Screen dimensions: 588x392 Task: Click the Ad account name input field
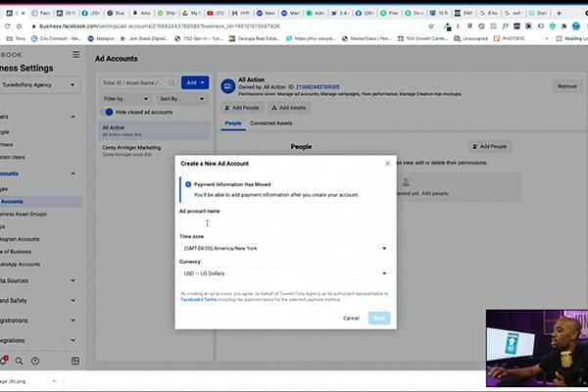point(284,223)
